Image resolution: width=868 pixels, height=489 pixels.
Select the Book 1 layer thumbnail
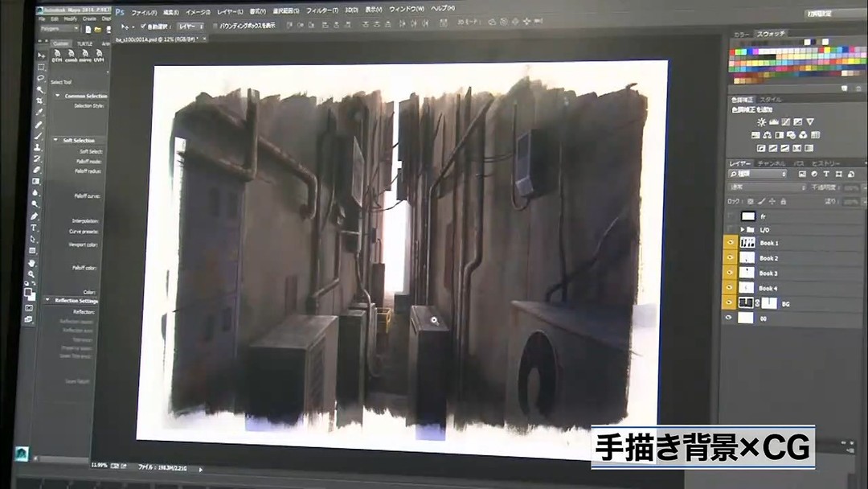(747, 243)
